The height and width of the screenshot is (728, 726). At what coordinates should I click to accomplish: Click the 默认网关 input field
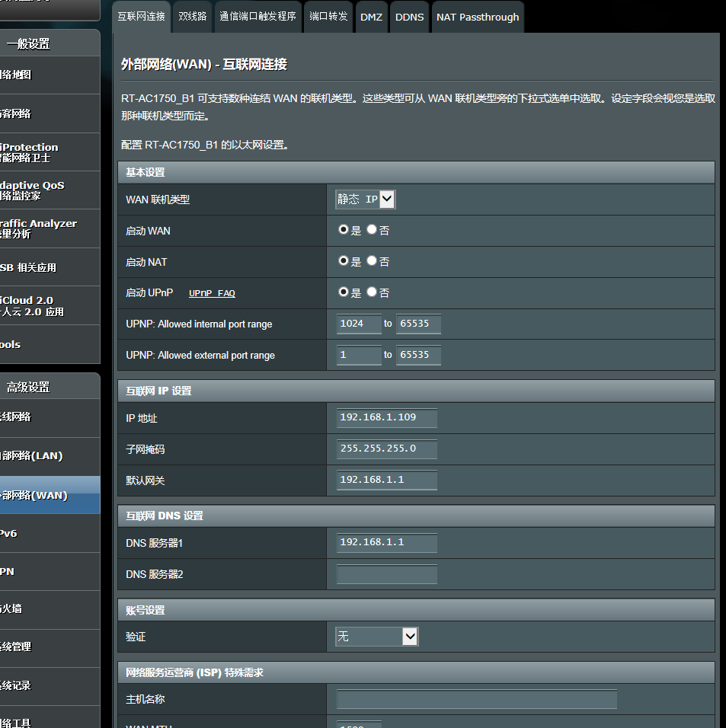(x=387, y=480)
